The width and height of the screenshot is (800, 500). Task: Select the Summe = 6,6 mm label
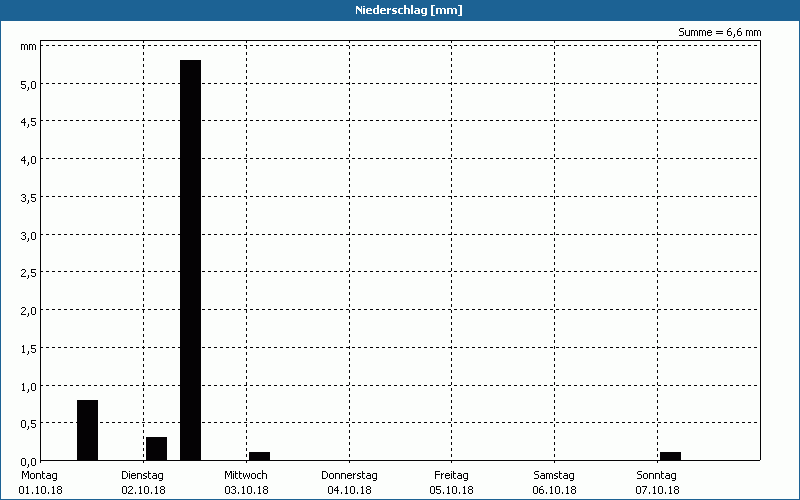[x=719, y=32]
